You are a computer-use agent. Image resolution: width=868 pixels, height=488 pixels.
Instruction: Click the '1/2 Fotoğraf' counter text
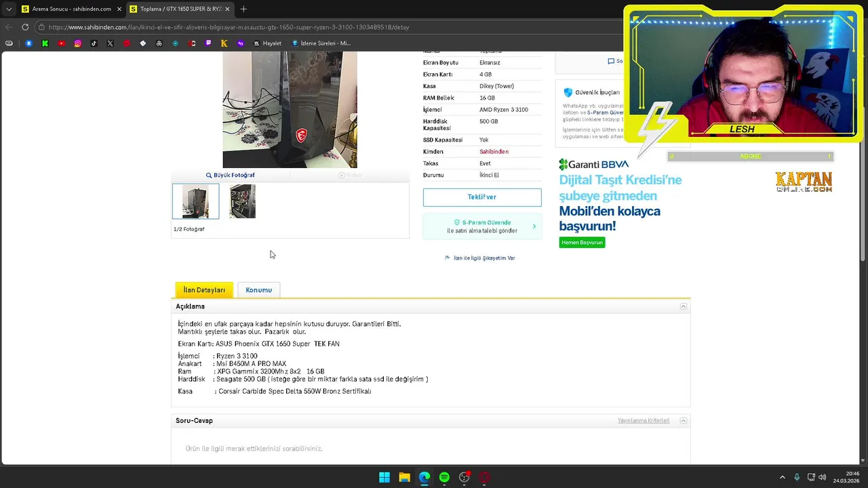pyautogui.click(x=189, y=229)
